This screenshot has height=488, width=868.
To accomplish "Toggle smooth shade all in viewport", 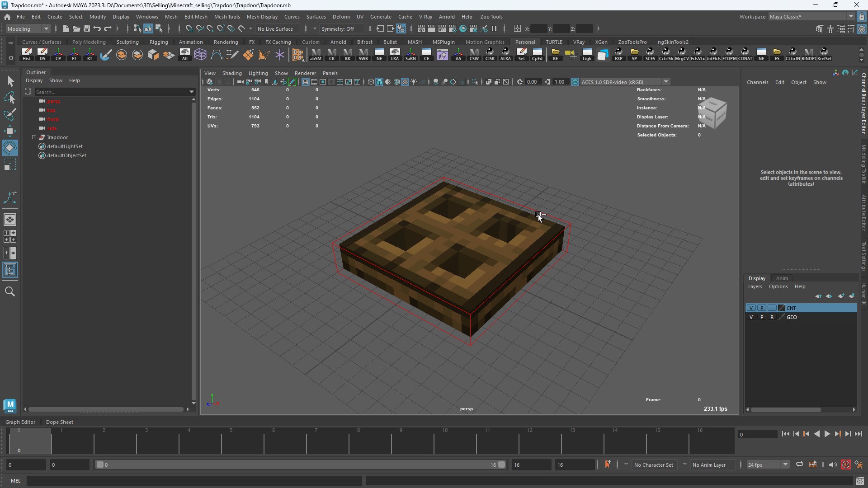I will pyautogui.click(x=379, y=82).
